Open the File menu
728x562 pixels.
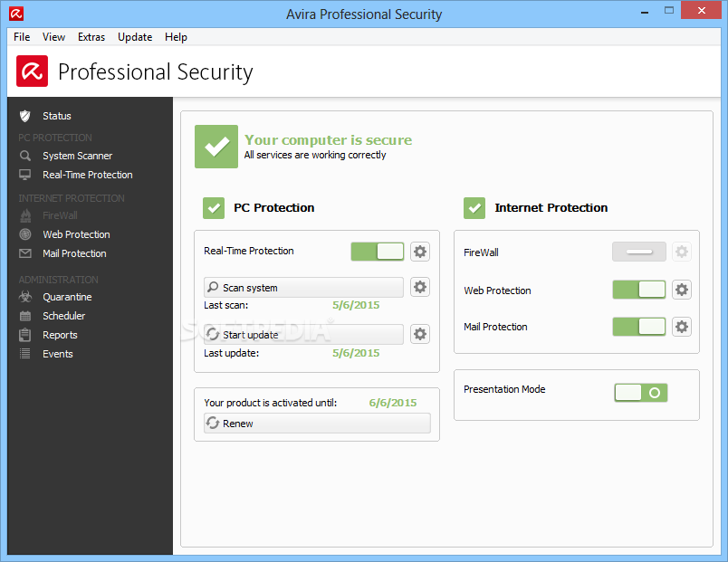coord(22,37)
